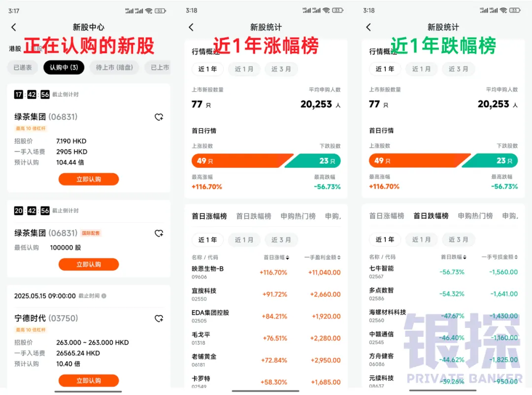Switch to 待上市 (暗盘) tab

click(114, 68)
